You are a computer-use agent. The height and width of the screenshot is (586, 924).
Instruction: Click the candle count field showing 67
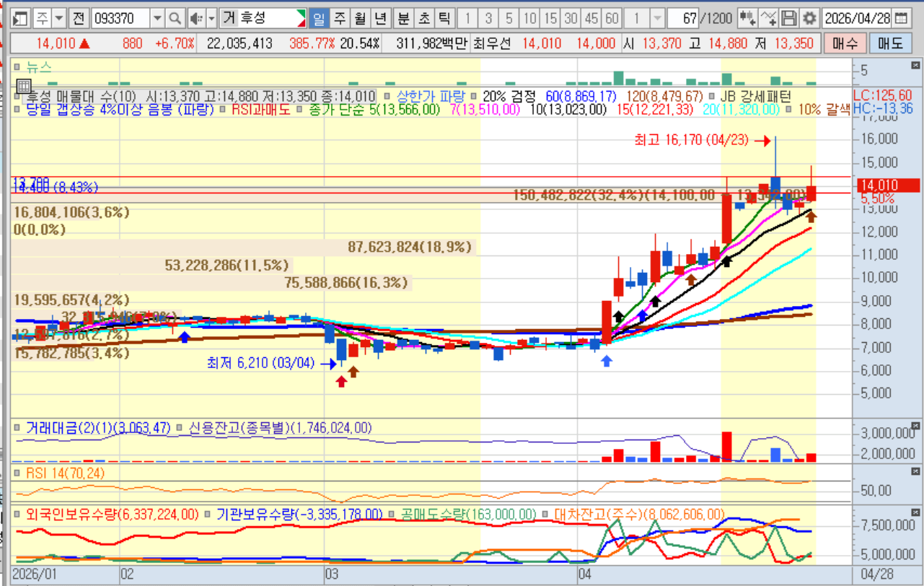[x=685, y=17]
